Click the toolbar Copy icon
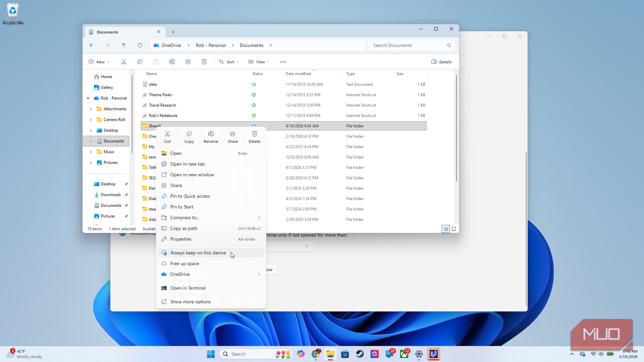The width and height of the screenshot is (644, 362). tap(140, 62)
